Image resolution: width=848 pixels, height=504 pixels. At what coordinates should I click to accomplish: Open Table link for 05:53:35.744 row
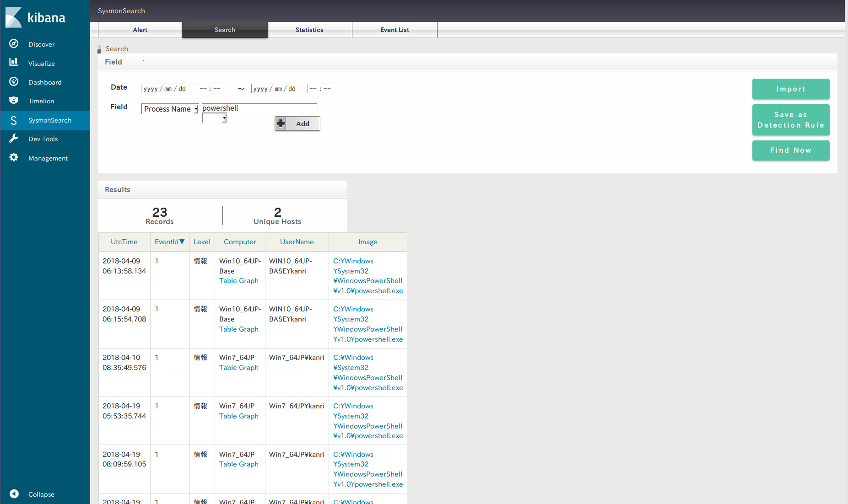point(228,416)
